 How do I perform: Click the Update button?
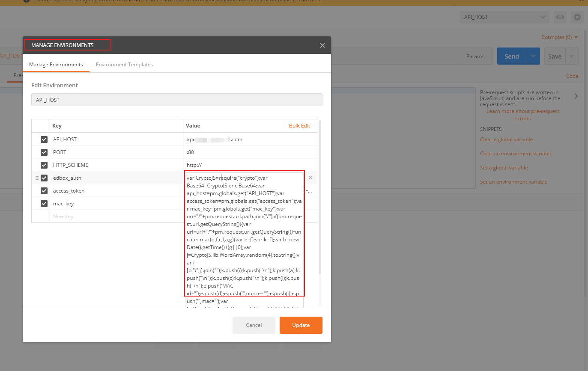pos(301,325)
